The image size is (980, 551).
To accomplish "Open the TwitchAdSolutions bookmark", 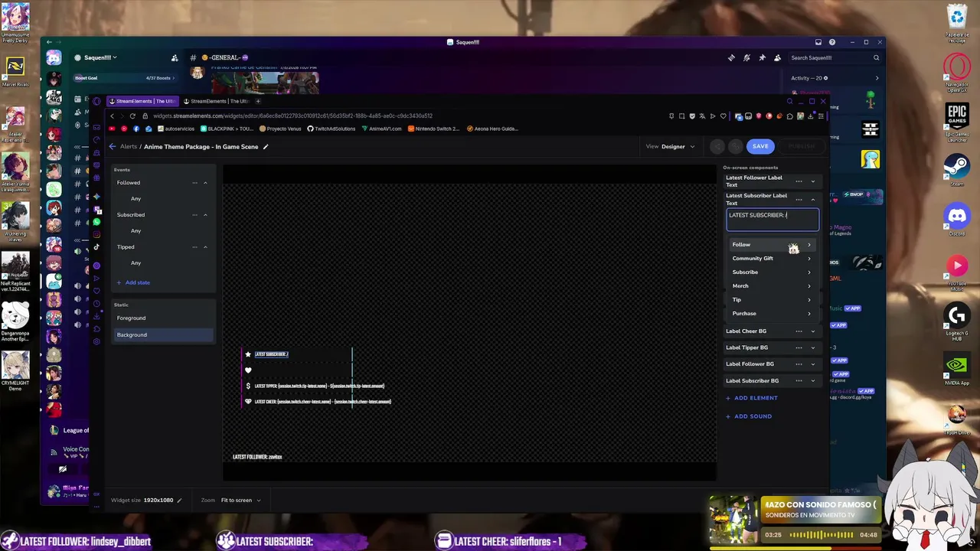I will click(332, 129).
